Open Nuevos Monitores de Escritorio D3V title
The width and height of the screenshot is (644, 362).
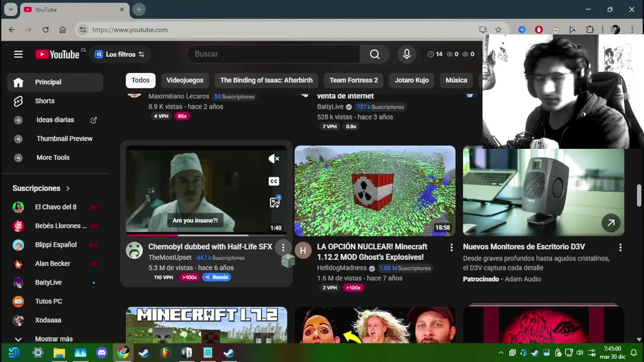click(524, 247)
